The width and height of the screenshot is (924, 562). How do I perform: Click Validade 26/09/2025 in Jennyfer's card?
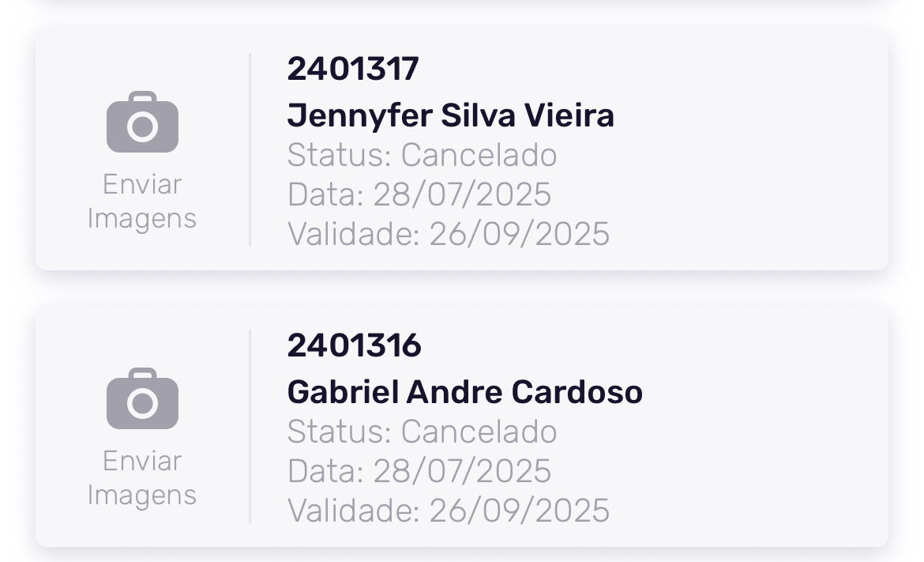coord(448,235)
